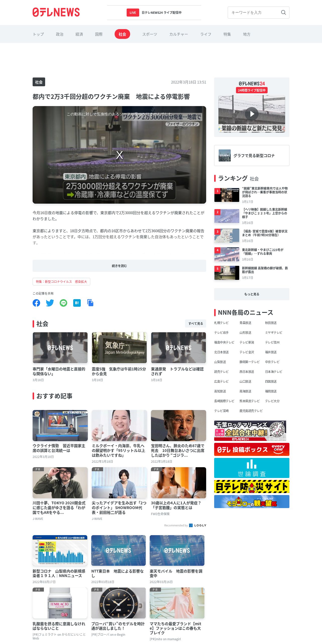The height and width of the screenshot is (644, 322).
Task: Open 楽天モバイル 地震の影響を調査中 article
Action: point(177,559)
